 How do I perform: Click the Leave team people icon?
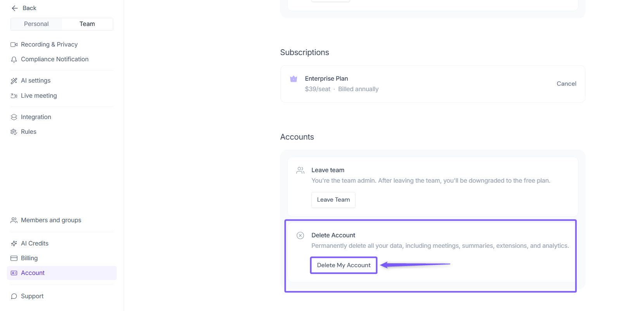tap(300, 170)
